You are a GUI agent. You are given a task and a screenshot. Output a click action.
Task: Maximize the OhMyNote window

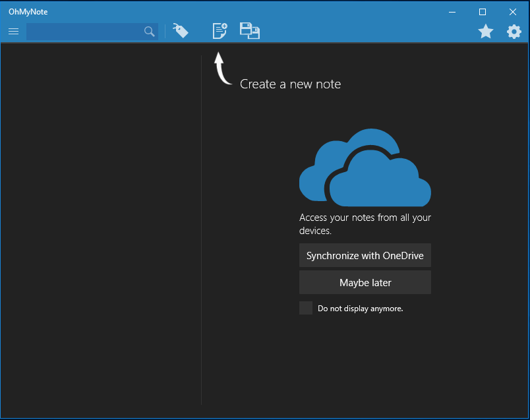pos(483,12)
